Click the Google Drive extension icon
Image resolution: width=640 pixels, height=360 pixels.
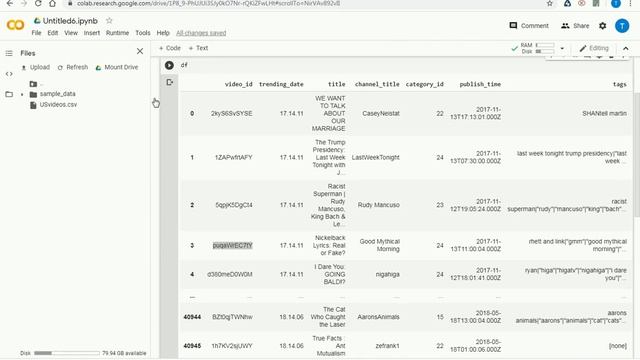pyautogui.click(x=567, y=3)
